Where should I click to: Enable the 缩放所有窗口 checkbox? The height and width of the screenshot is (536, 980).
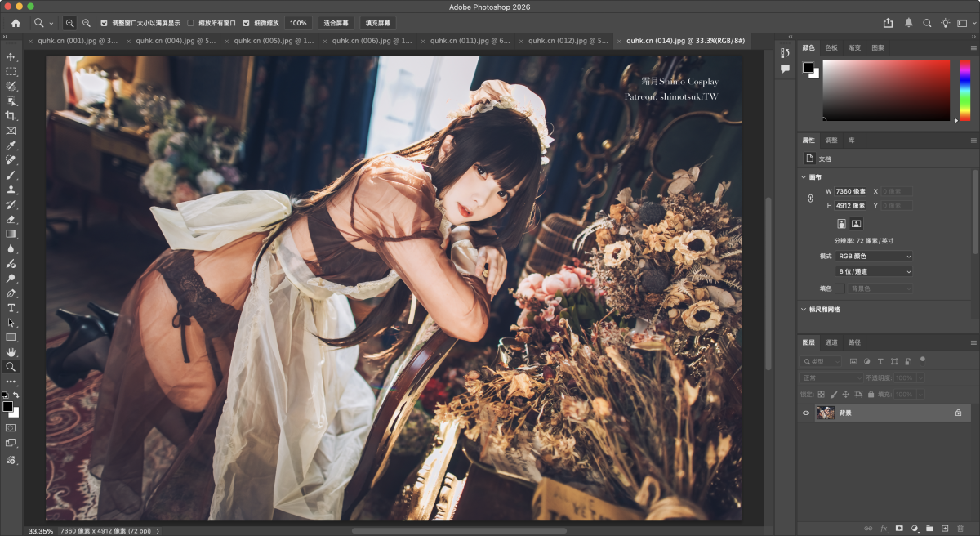coord(191,23)
